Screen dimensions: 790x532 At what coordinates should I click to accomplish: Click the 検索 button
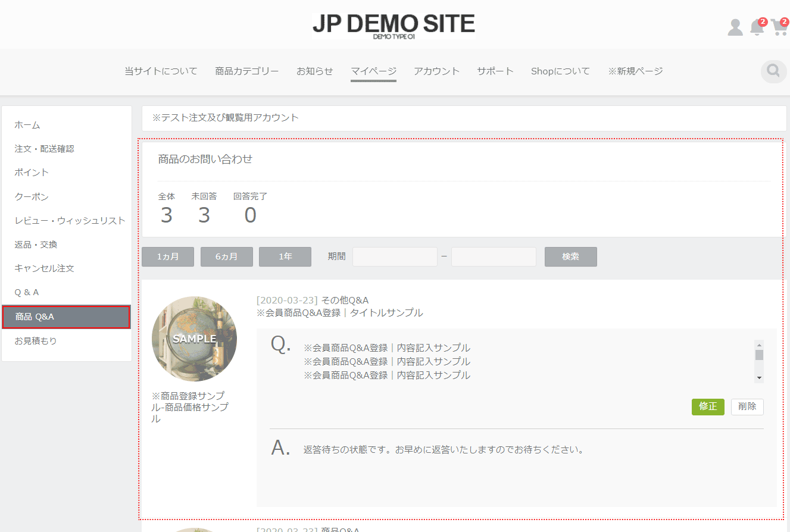[x=570, y=256]
